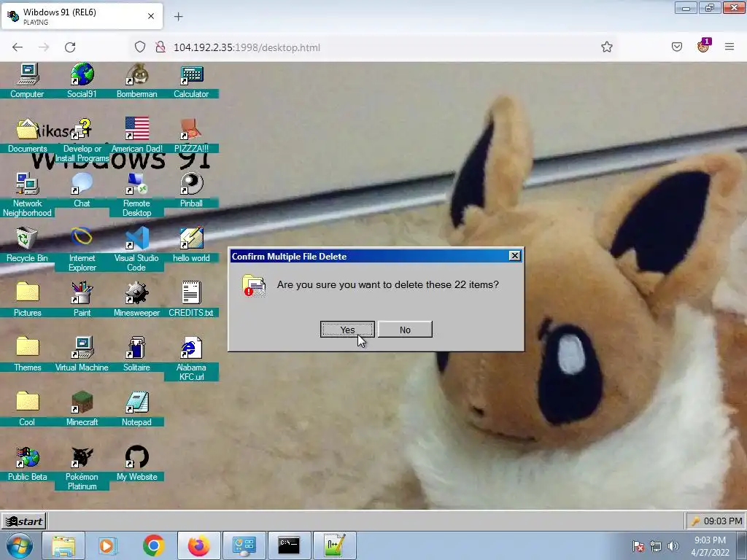This screenshot has width=747, height=560.
Task: Show the shield tracking protection info
Action: click(139, 47)
